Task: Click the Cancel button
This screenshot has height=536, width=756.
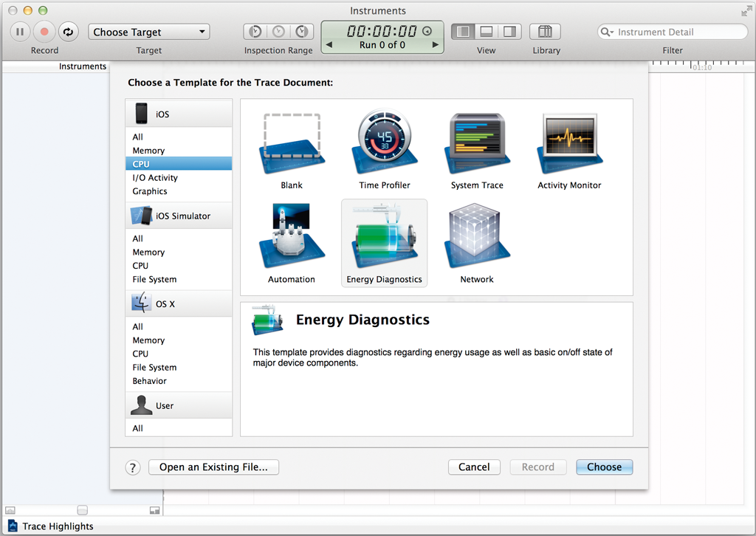Action: click(474, 467)
